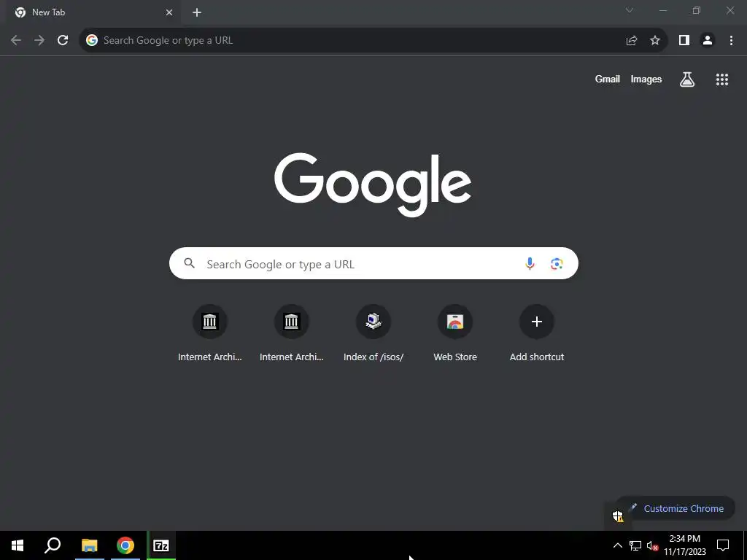Click the Add shortcut plus button
Viewport: 747px width, 560px height.
[536, 322]
